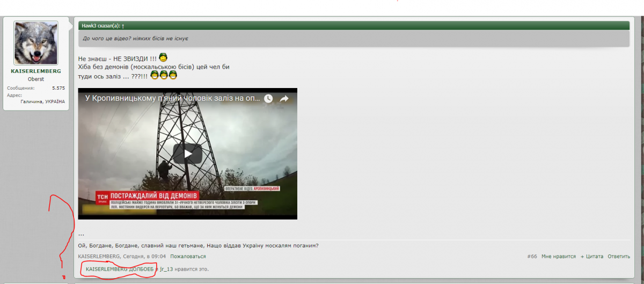Image resolution: width=644 pixels, height=284 pixels.
Task: Click the Oberst user title
Action: click(x=36, y=79)
